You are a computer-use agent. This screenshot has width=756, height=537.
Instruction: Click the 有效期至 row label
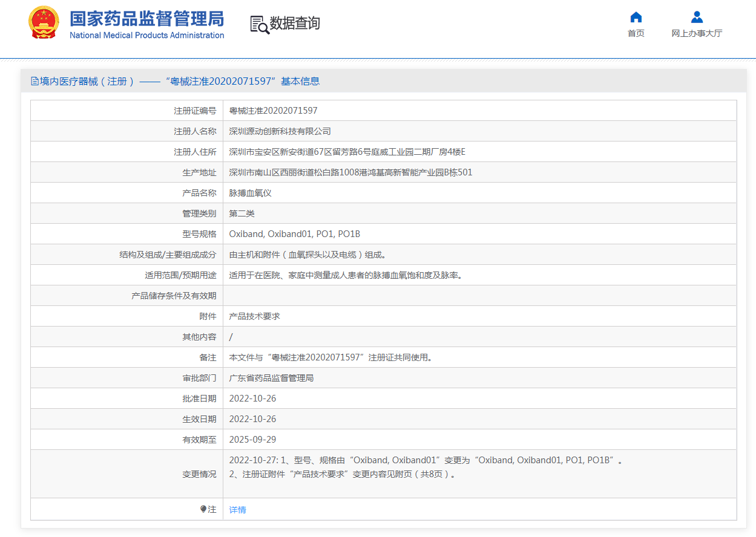[x=199, y=440]
